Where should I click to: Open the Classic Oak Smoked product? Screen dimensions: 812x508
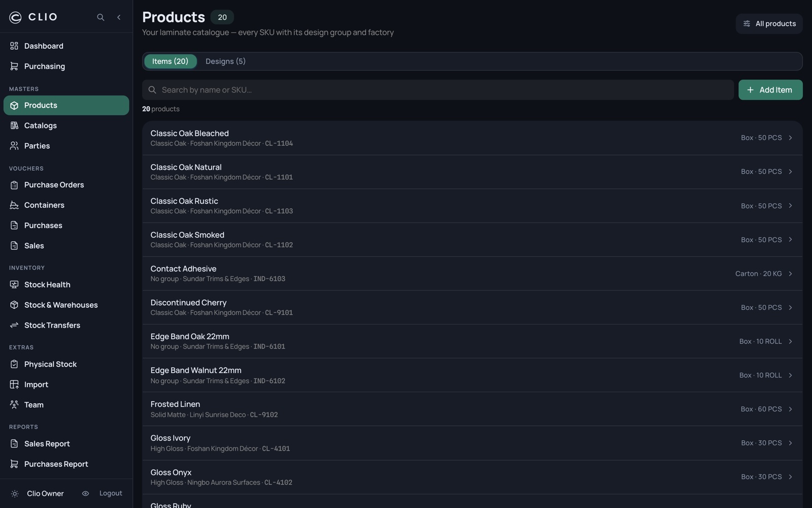pos(472,240)
